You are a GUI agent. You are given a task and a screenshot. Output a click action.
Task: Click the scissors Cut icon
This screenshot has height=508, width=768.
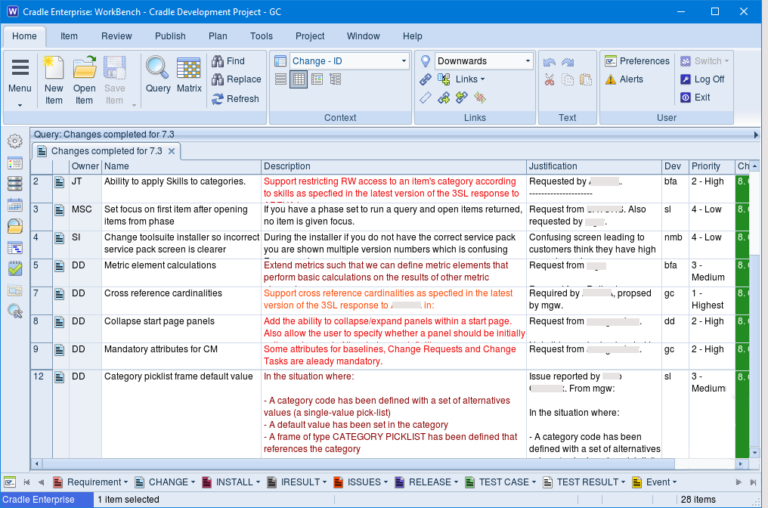(x=549, y=80)
